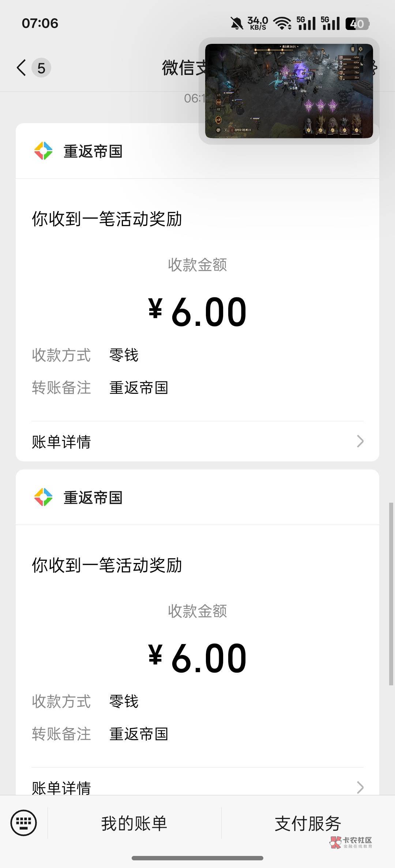Open 账单详情 text in the first card

pos(61,442)
